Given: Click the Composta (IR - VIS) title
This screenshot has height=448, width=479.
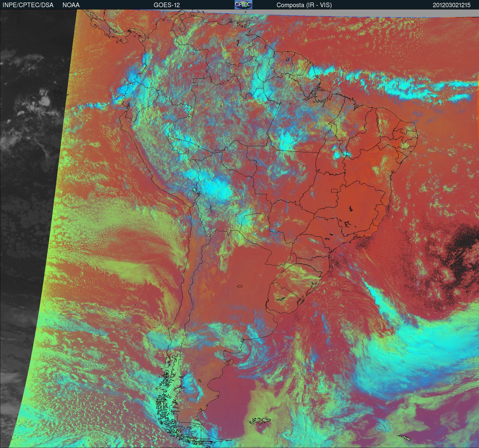Looking at the screenshot, I should pyautogui.click(x=304, y=5).
